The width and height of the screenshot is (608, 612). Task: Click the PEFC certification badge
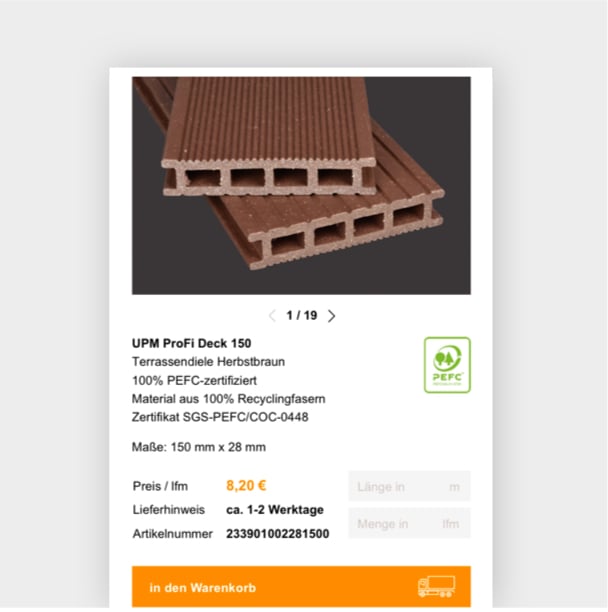pos(447,365)
